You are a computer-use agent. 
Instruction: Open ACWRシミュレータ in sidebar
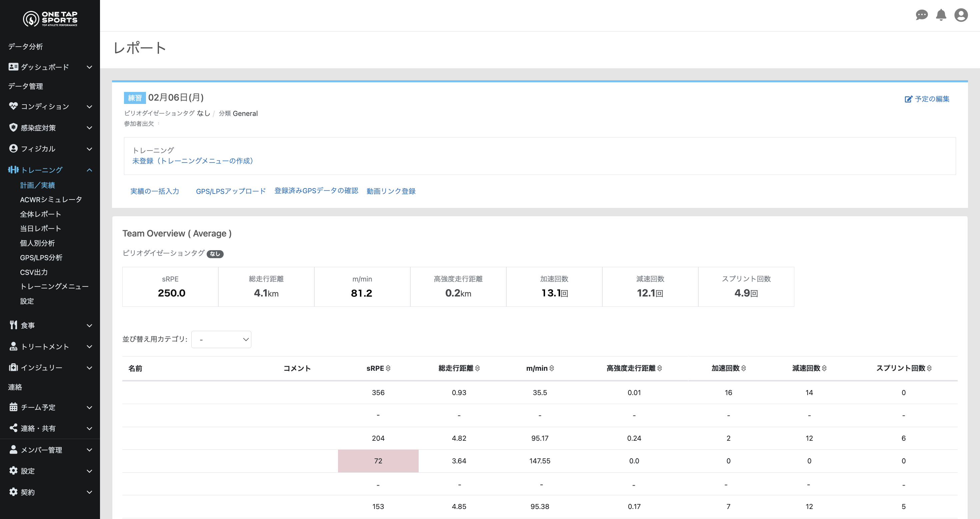[x=51, y=200]
